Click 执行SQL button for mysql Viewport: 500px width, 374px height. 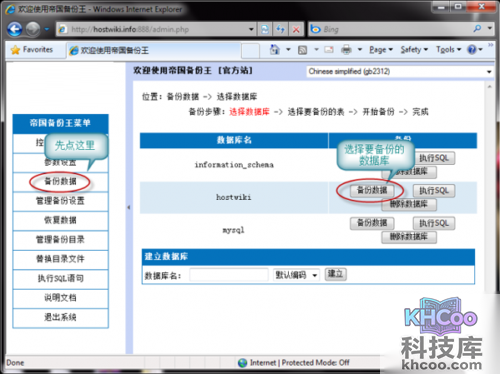point(434,223)
